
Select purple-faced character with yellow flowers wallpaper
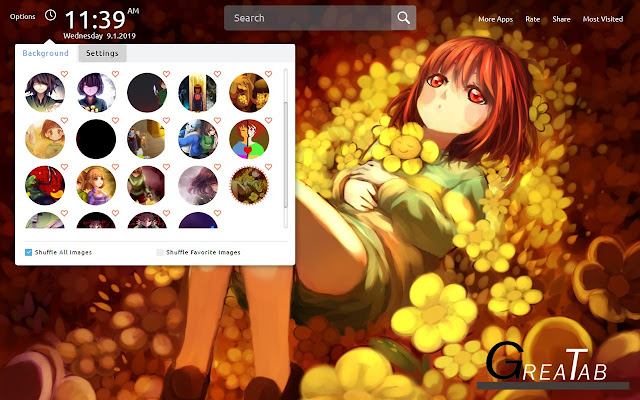96,93
